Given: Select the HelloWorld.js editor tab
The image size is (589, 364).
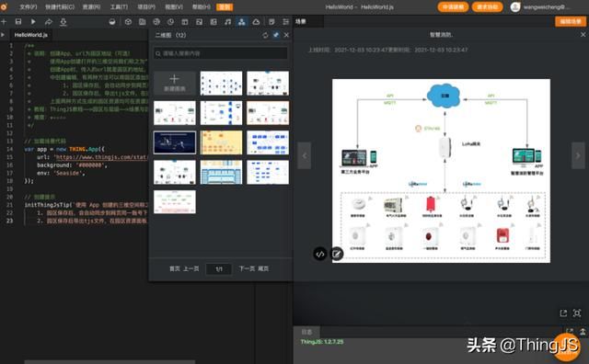Looking at the screenshot, I should click(x=30, y=35).
